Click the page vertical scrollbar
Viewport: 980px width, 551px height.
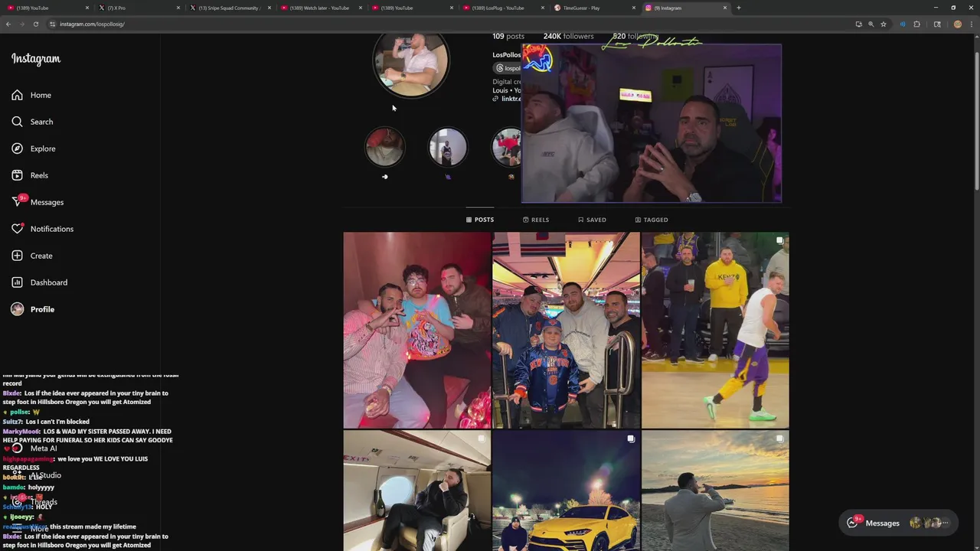pos(976,115)
